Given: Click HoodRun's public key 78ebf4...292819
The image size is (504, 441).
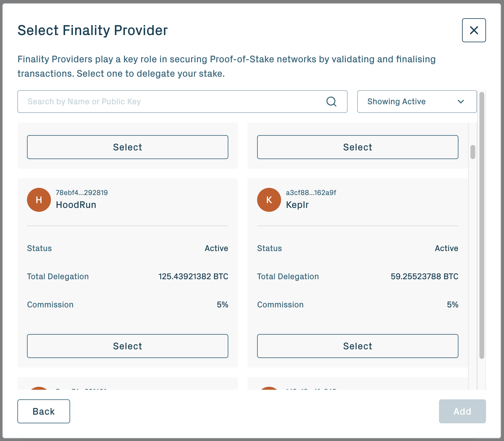Looking at the screenshot, I should tap(82, 193).
